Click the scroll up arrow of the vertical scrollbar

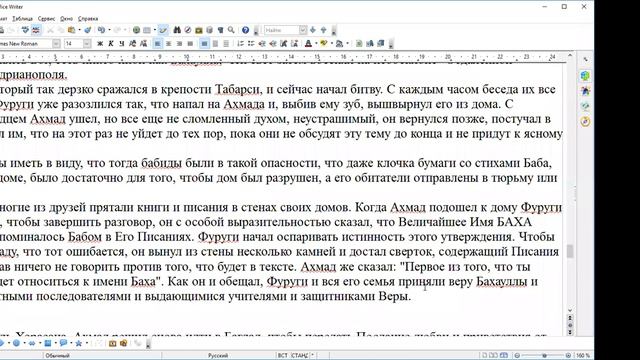click(x=570, y=55)
